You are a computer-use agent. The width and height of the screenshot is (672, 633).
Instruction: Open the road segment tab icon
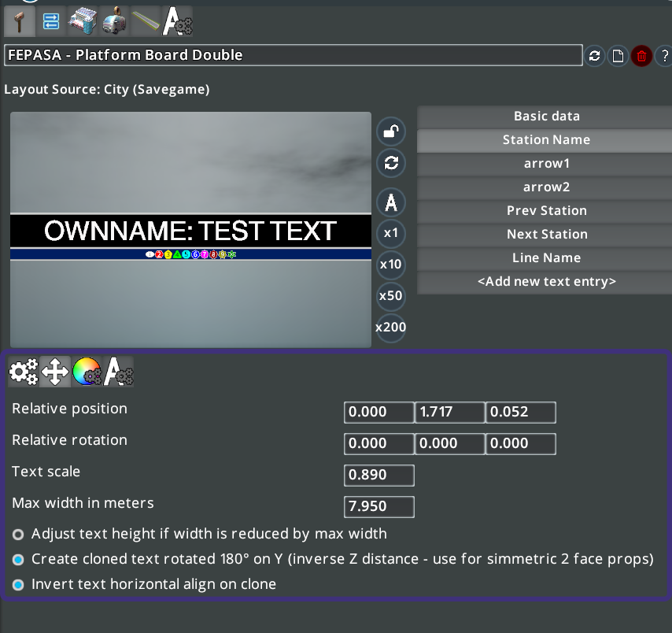(x=146, y=21)
